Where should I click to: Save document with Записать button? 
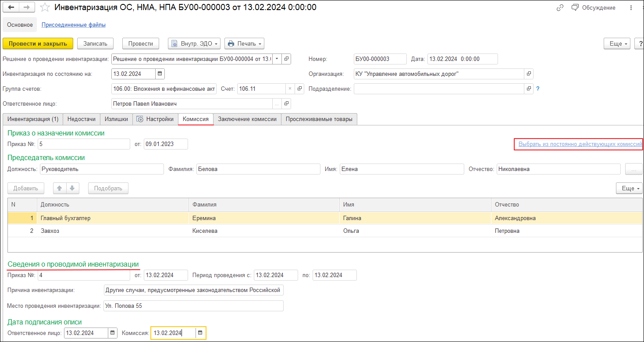[x=95, y=43]
